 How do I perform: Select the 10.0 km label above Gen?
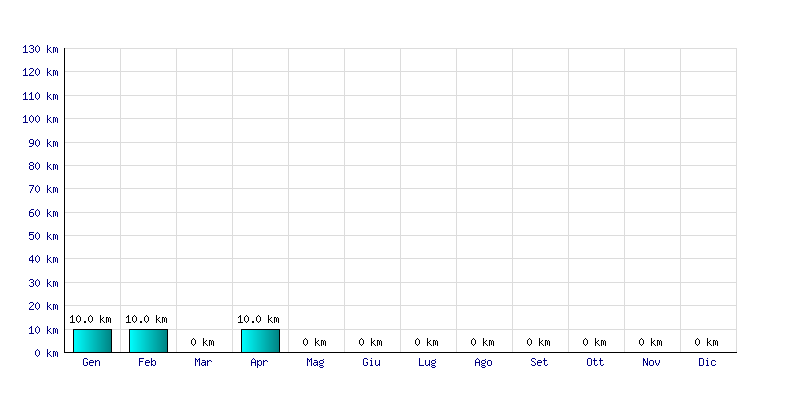[x=90, y=319]
